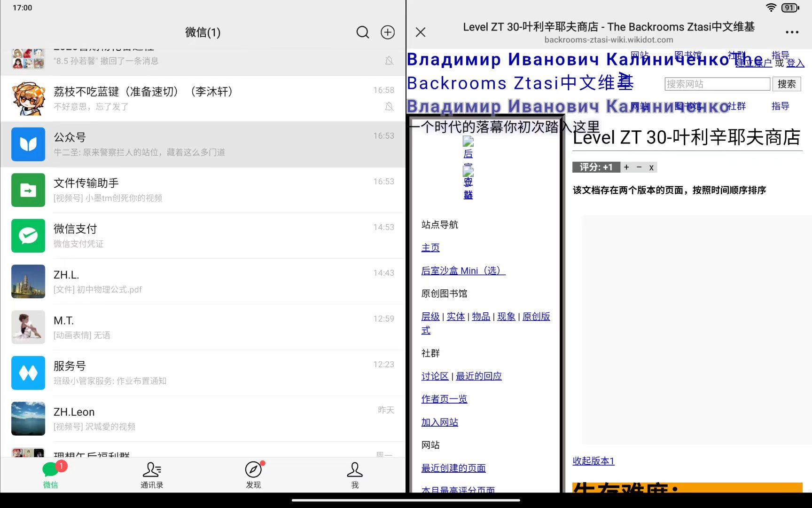Collapse version with 收起版本1 link
This screenshot has width=812, height=508.
tap(593, 460)
